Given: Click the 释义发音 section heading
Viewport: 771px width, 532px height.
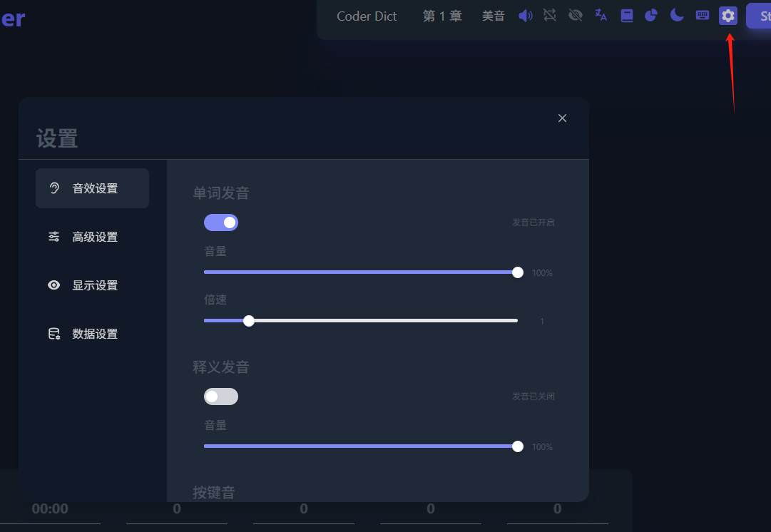Looking at the screenshot, I should [x=221, y=367].
